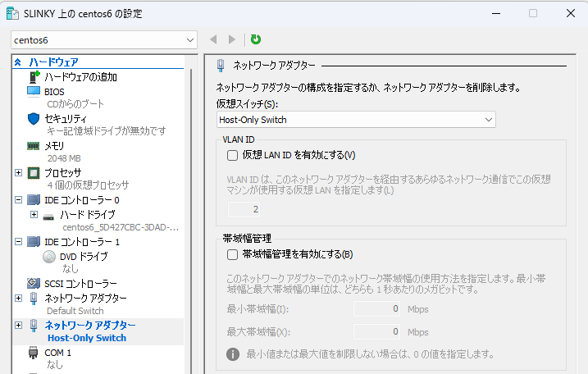Select the BIOS item
The image size is (588, 374).
54,92
